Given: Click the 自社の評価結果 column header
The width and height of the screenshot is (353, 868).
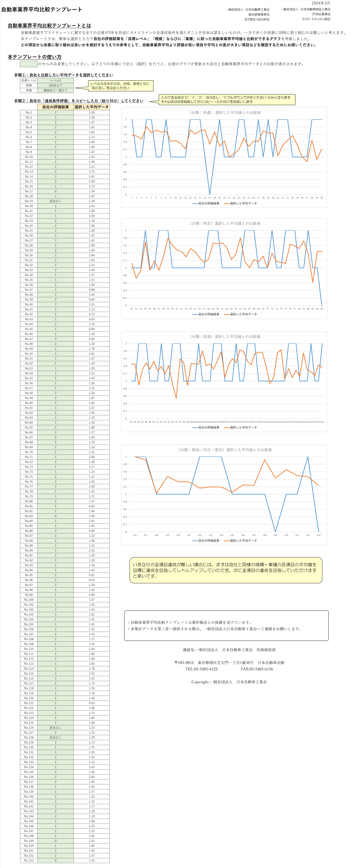Looking at the screenshot, I should click(56, 107).
